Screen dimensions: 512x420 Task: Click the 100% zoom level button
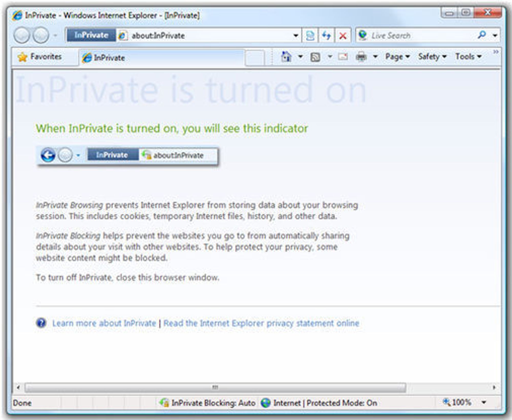click(x=457, y=402)
